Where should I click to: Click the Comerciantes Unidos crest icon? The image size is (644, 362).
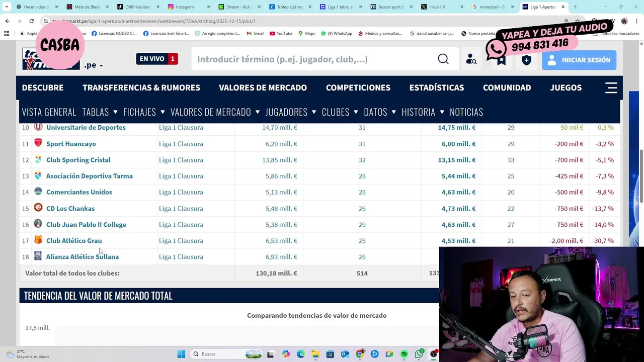[38, 192]
